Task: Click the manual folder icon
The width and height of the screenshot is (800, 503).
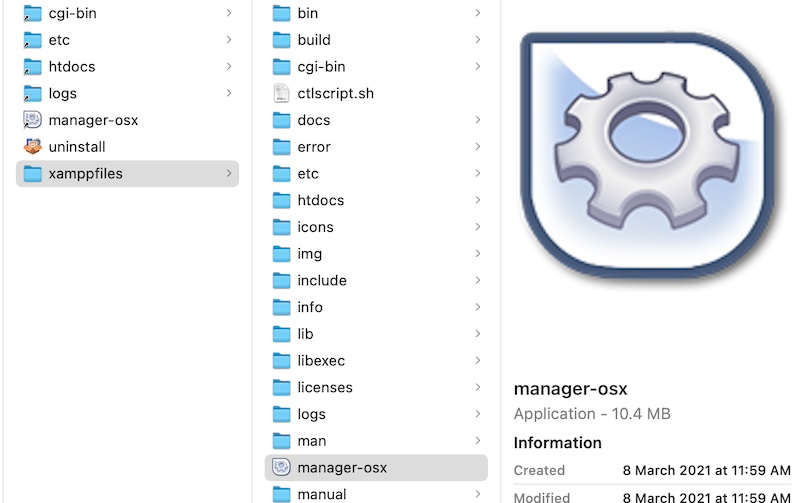Action: tap(282, 494)
